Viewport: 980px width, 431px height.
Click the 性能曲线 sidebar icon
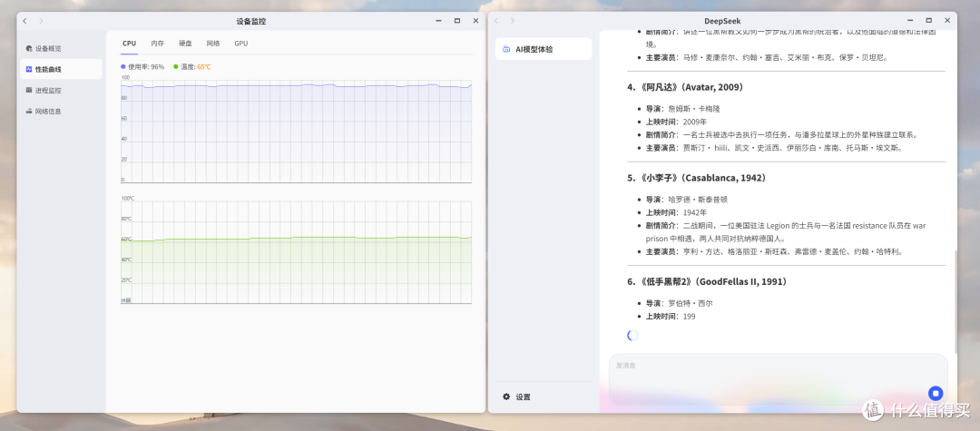29,69
